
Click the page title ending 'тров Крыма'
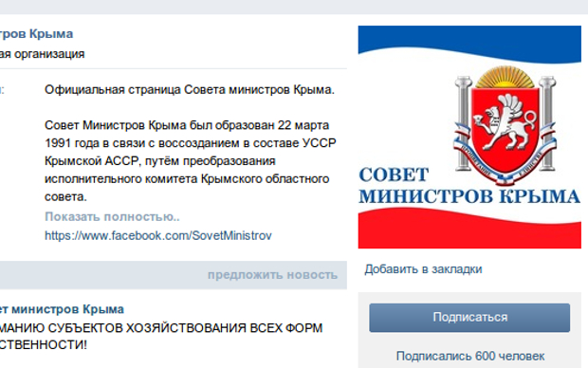[x=36, y=34]
